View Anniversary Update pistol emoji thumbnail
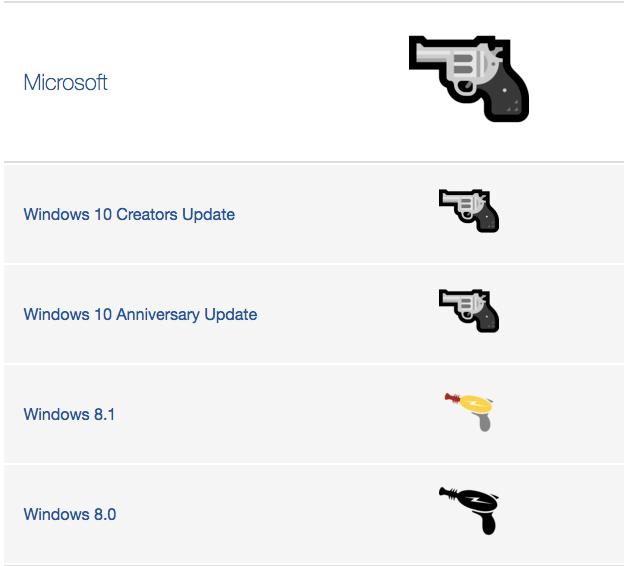 (469, 311)
